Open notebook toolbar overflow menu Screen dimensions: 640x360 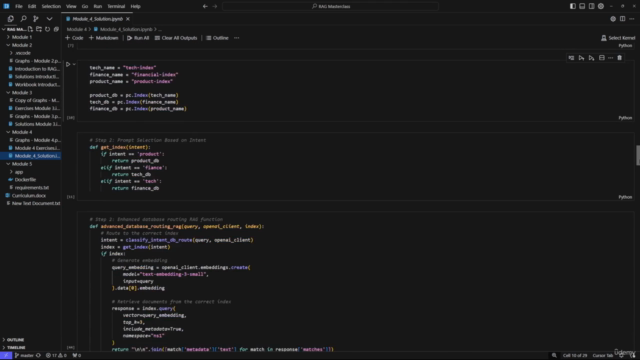pos(237,38)
